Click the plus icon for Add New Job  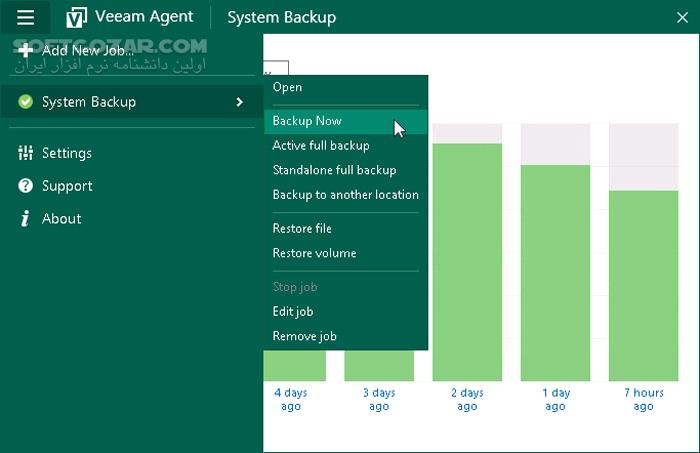25,50
